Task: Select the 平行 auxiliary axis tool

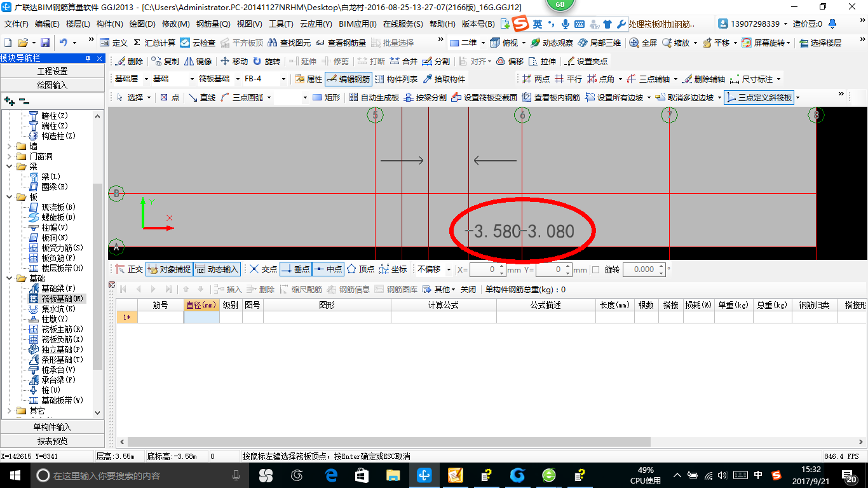Action: click(568, 79)
